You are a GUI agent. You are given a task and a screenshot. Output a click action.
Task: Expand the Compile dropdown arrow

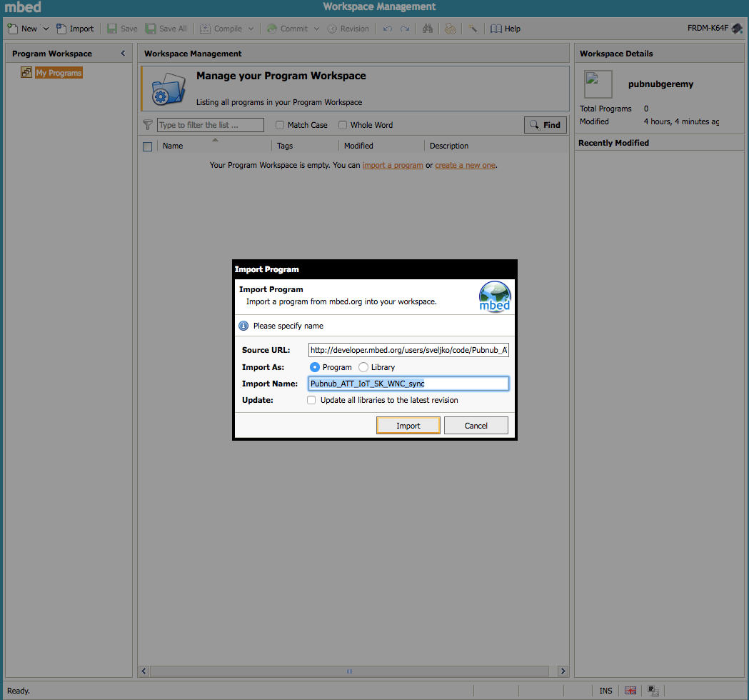(251, 29)
